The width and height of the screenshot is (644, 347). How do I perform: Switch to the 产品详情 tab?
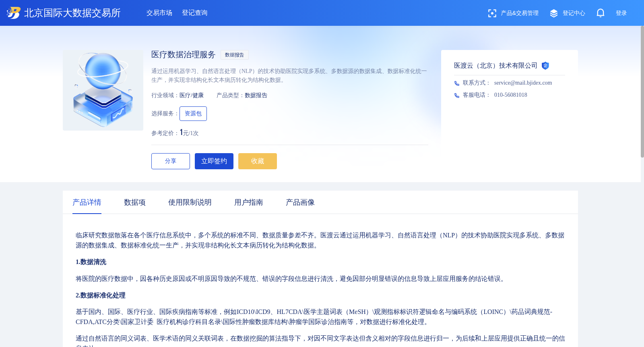87,202
